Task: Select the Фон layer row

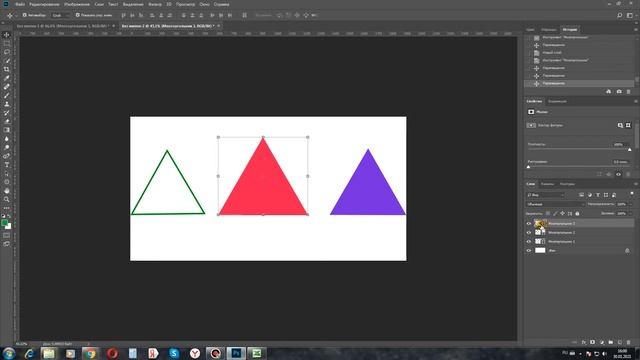Action: (579, 251)
